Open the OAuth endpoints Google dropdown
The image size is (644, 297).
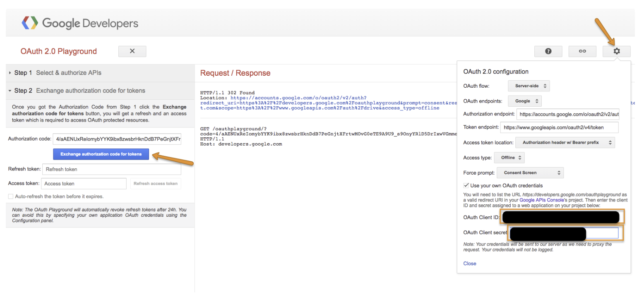pos(525,101)
